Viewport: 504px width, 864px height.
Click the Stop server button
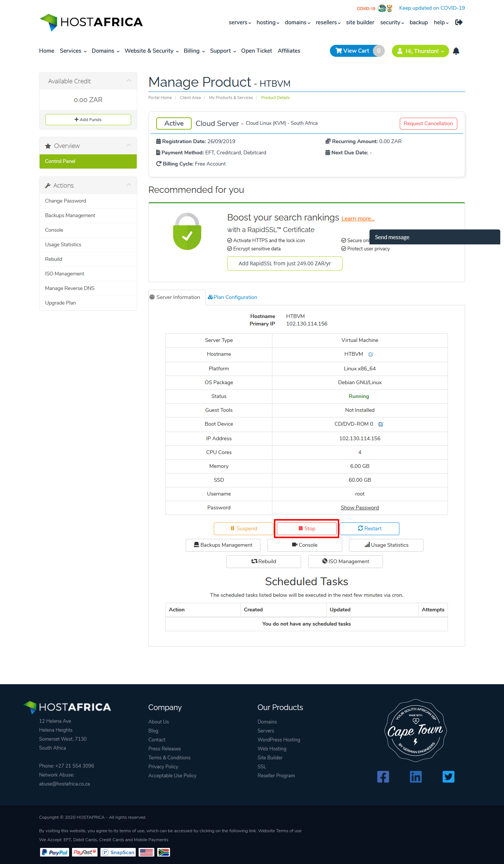pyautogui.click(x=307, y=529)
